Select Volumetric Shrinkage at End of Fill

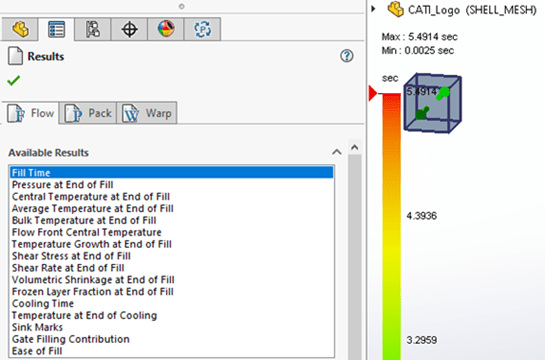coord(171,279)
